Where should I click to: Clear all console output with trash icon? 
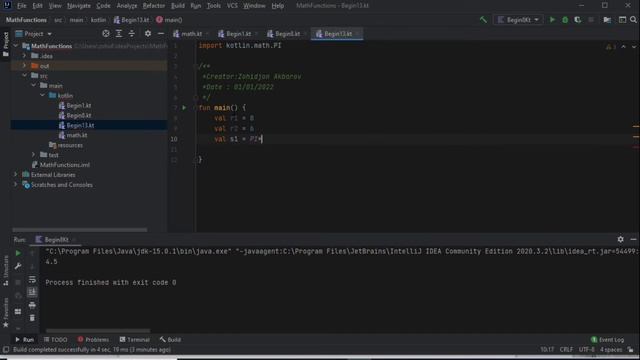click(32, 318)
